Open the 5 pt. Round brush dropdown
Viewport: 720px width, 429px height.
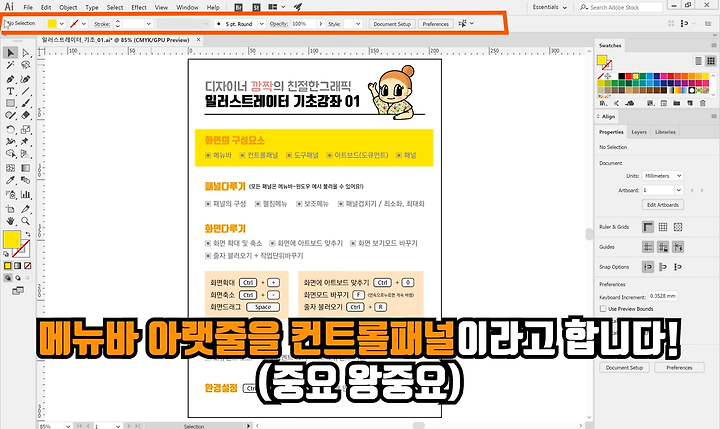pos(261,24)
